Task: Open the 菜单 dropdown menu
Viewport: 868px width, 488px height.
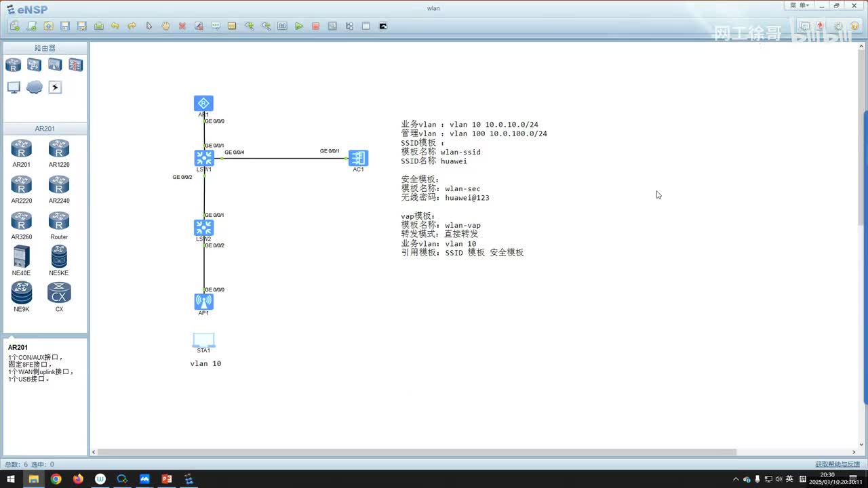Action: (x=800, y=5)
